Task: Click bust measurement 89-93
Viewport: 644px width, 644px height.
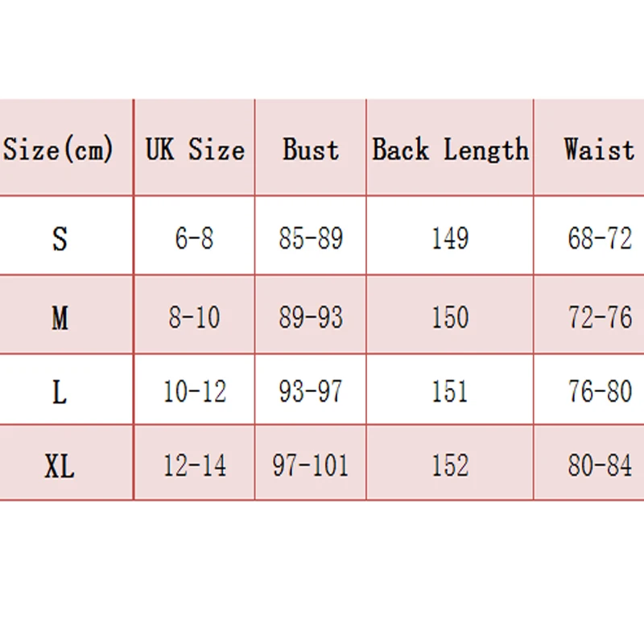Action: (x=311, y=318)
